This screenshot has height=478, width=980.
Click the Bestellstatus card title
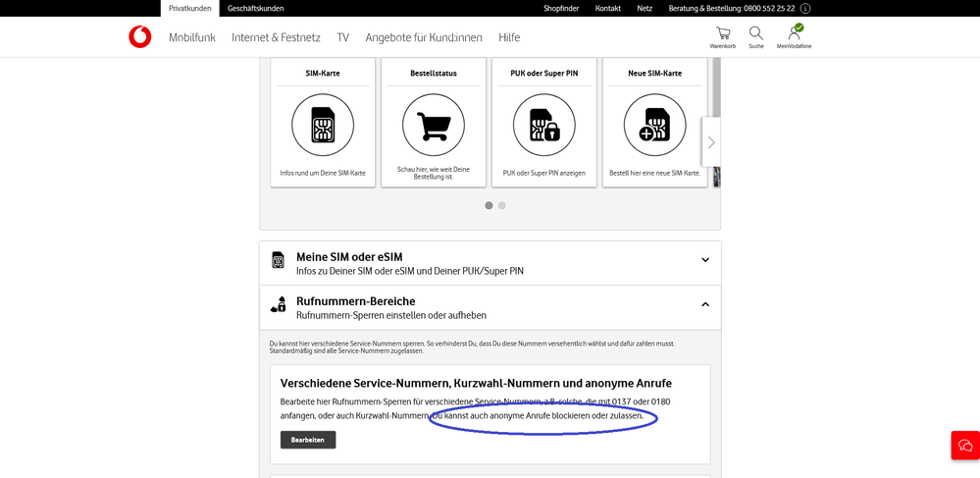click(434, 74)
